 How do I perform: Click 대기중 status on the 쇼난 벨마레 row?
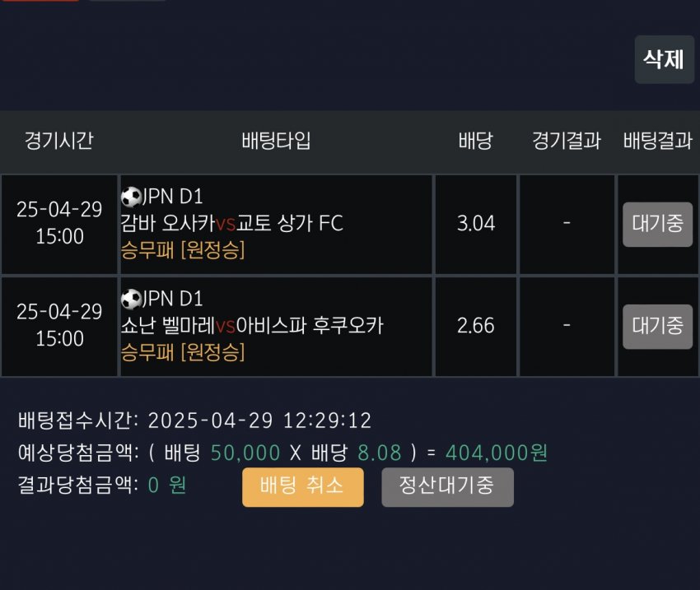pyautogui.click(x=657, y=327)
